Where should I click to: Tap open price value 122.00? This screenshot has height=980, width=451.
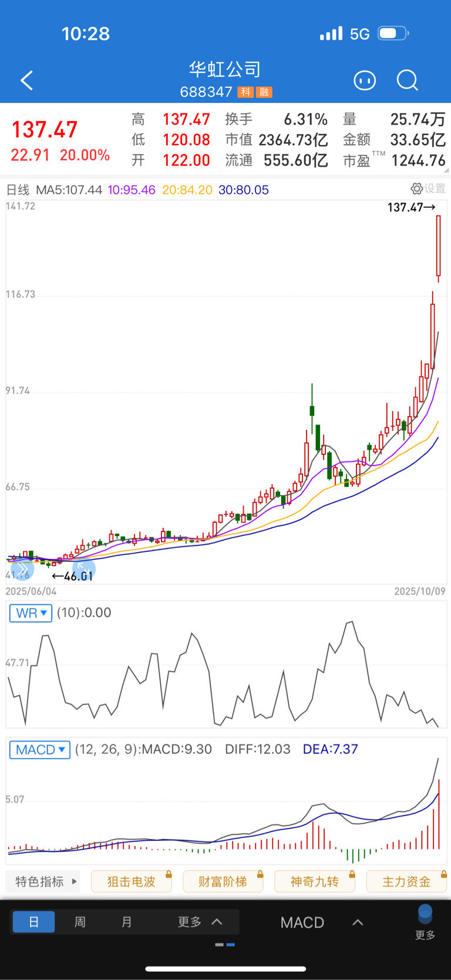tap(186, 160)
